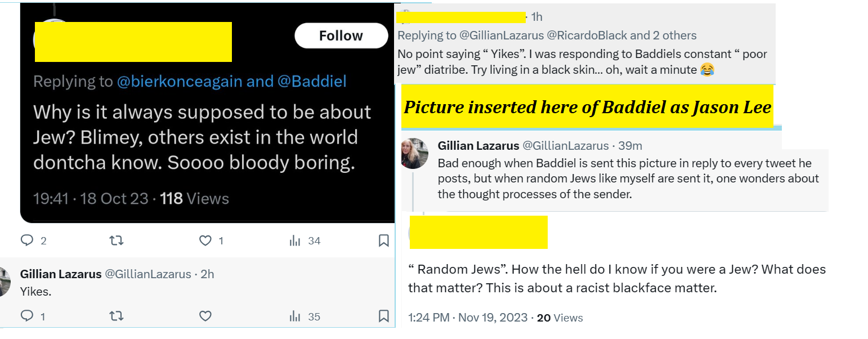Click the Follow button
This screenshot has width=868, height=339.
click(x=341, y=36)
